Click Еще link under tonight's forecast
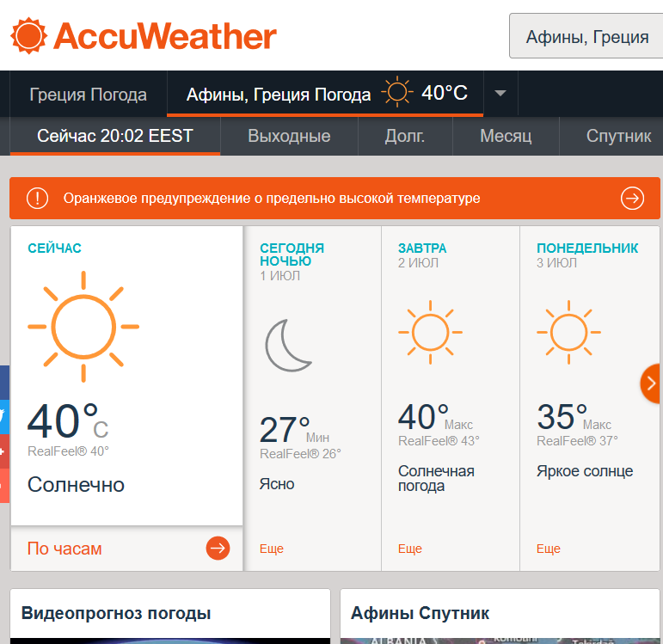663x644 pixels. pyautogui.click(x=272, y=549)
